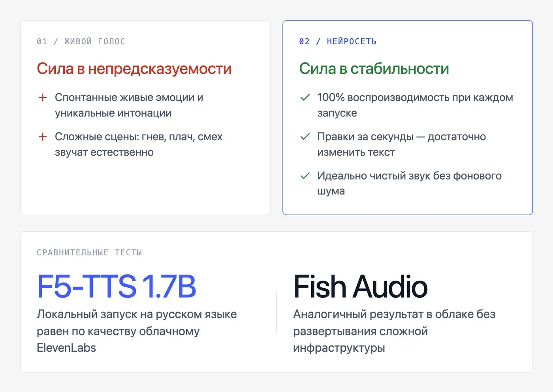Image resolution: width=553 pixels, height=392 pixels.
Task: Click the heading 'Сила в стабильности'
Action: click(374, 69)
